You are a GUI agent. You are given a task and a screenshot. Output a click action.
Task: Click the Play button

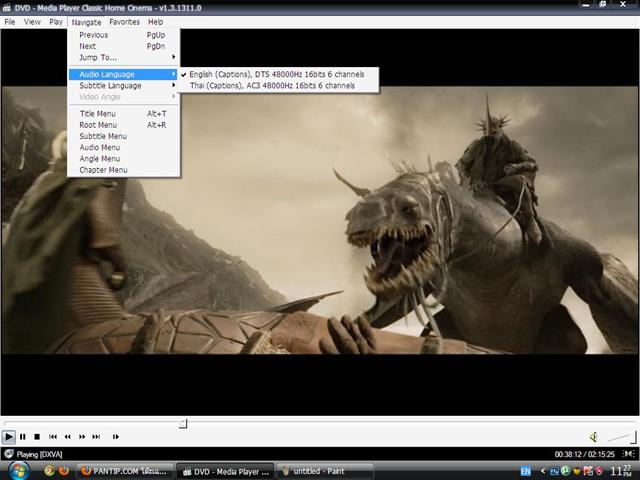[x=8, y=437]
